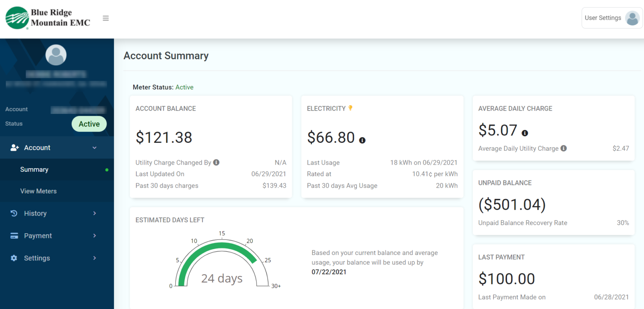Click the info icon beside Average Daily Utility Charge

[x=564, y=148]
